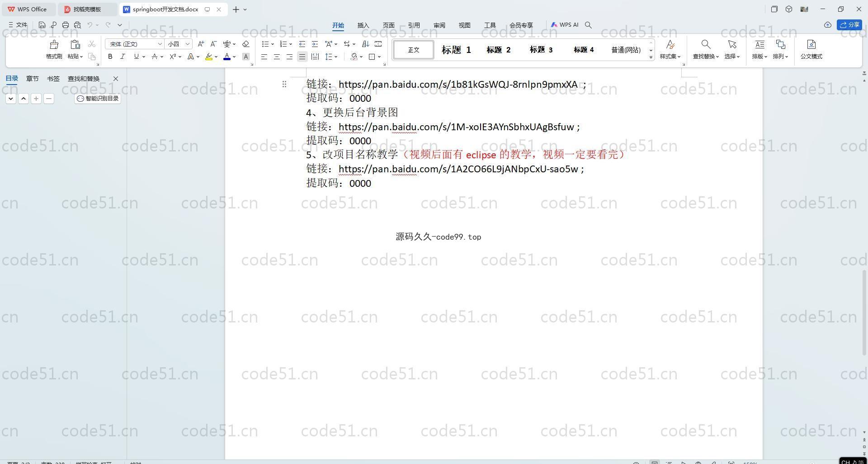Click the Layout (排版) icon
The image size is (868, 464).
coord(759,44)
